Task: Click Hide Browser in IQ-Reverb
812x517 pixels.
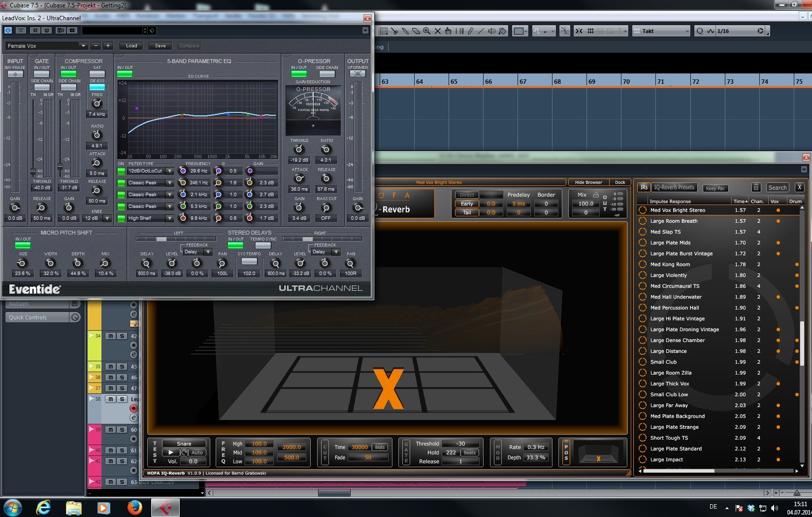Action: click(588, 182)
